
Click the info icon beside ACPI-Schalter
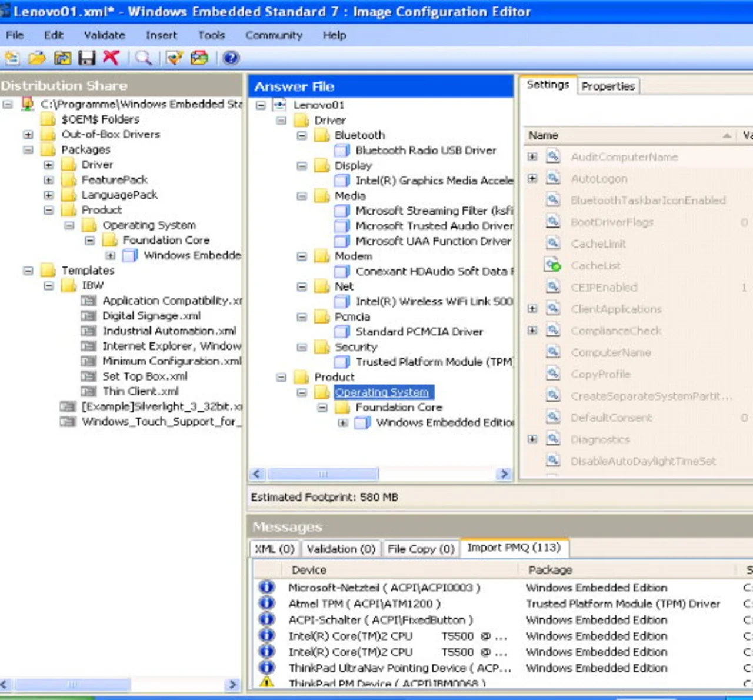(x=267, y=619)
